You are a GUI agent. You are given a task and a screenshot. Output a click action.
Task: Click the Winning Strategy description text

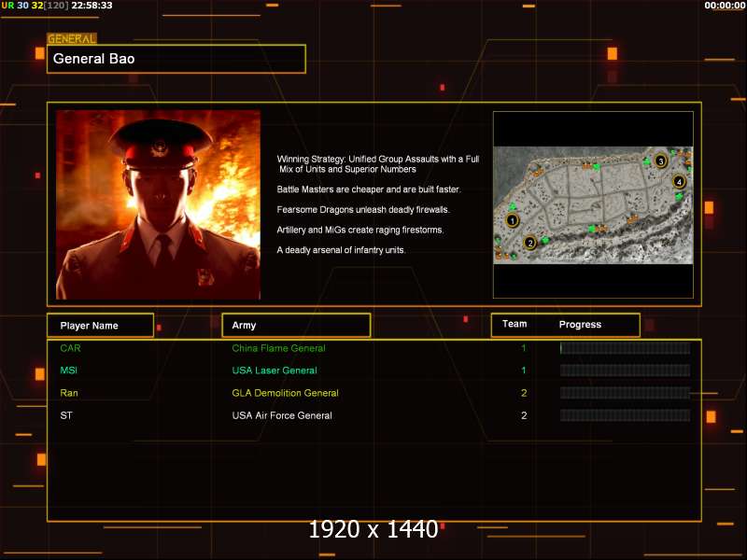tap(378, 164)
